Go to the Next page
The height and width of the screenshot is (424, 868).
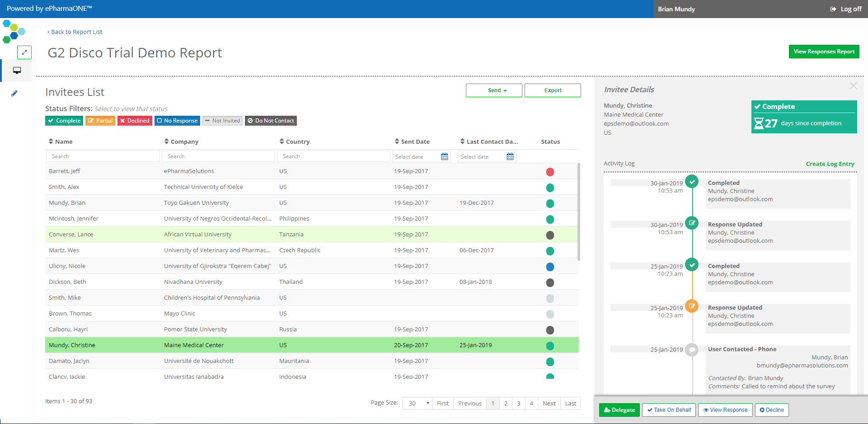coord(549,403)
